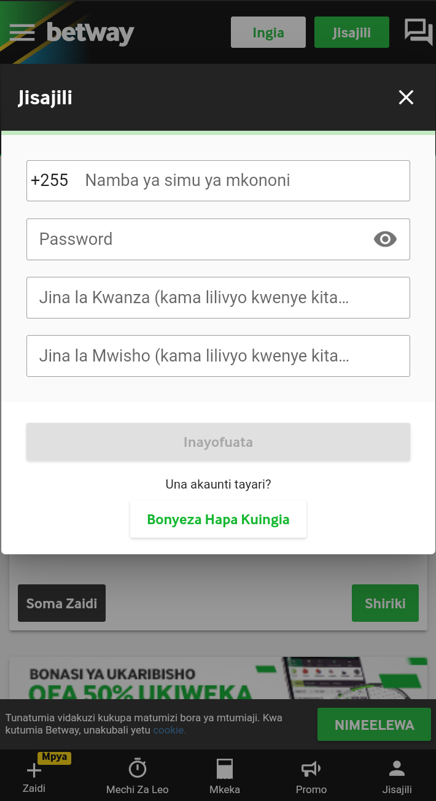Click the Inayofuata button
Viewport: 436px width, 801px height.
click(x=218, y=442)
